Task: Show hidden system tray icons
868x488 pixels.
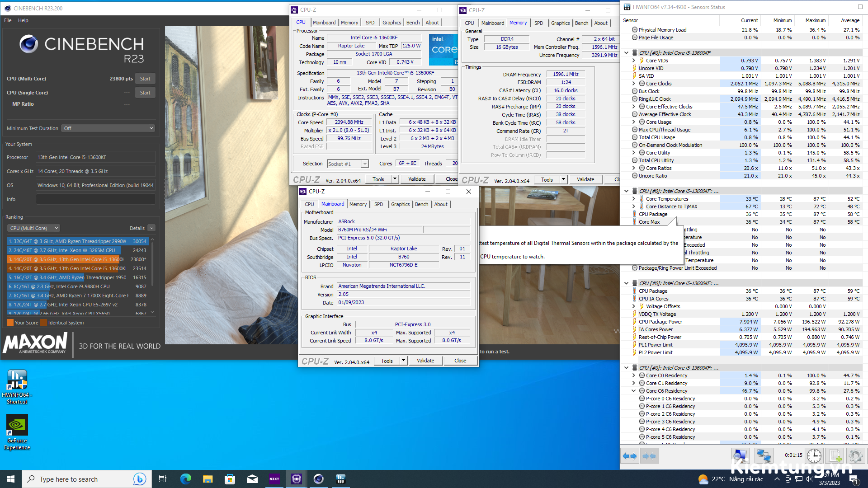Action: [x=777, y=479]
